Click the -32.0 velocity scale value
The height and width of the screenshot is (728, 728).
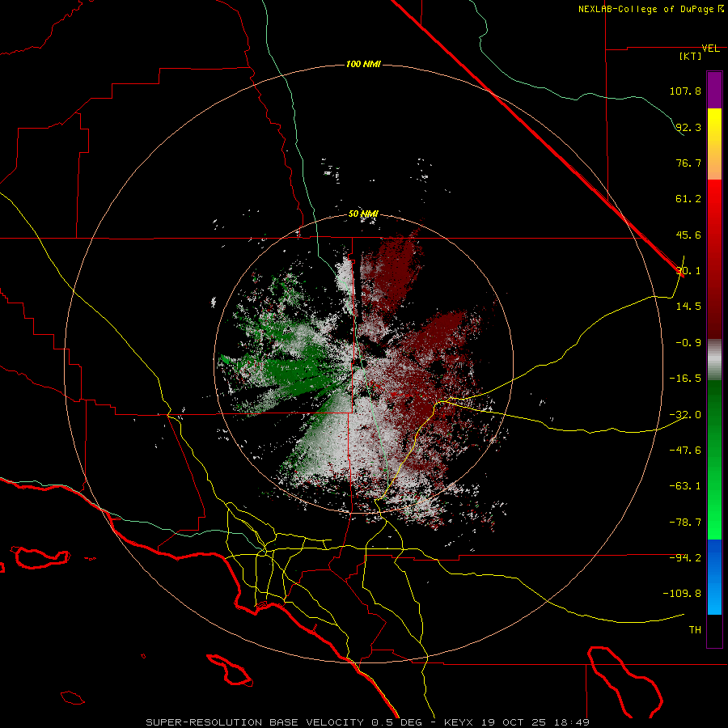pyautogui.click(x=685, y=415)
